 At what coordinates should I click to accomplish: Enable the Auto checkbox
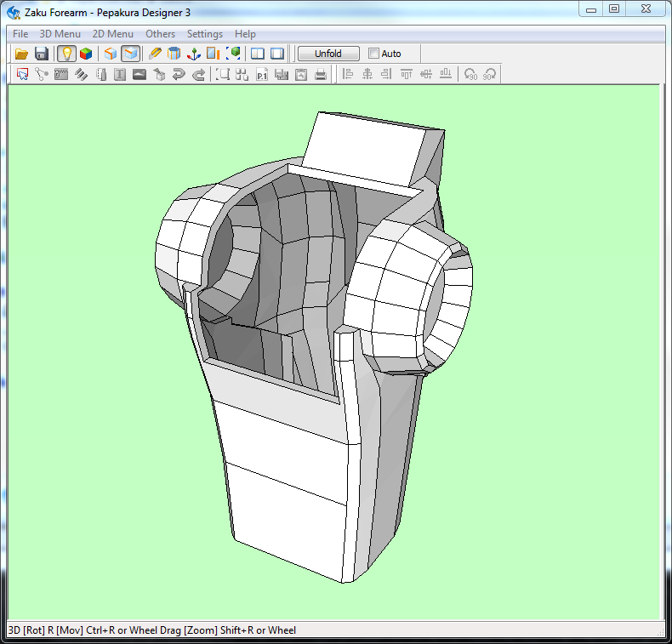click(x=374, y=54)
